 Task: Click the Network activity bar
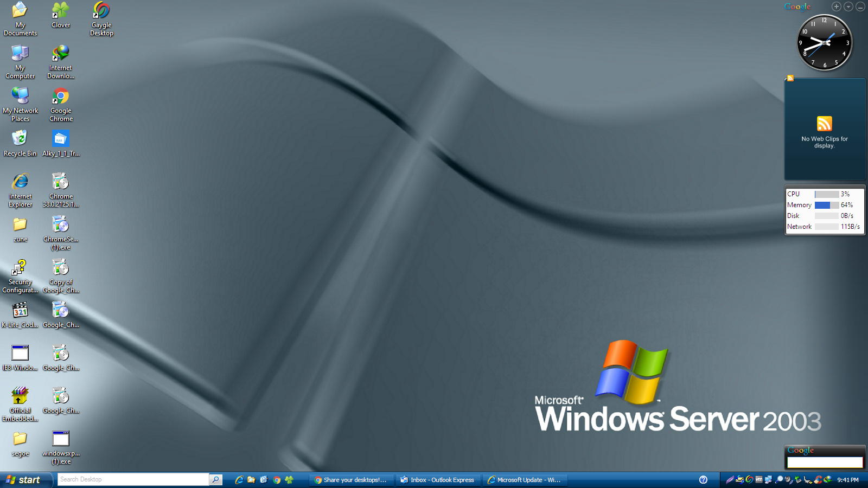click(x=827, y=227)
